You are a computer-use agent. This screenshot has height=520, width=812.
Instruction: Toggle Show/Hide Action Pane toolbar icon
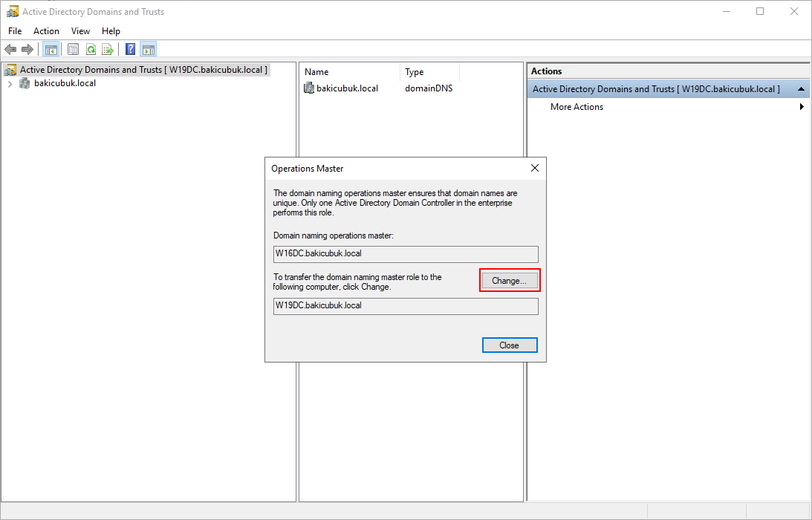tap(148, 49)
